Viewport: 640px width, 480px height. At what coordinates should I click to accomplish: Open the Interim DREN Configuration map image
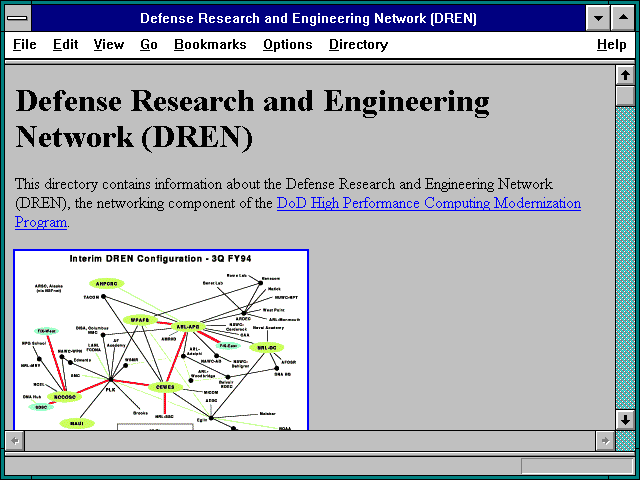(x=161, y=340)
